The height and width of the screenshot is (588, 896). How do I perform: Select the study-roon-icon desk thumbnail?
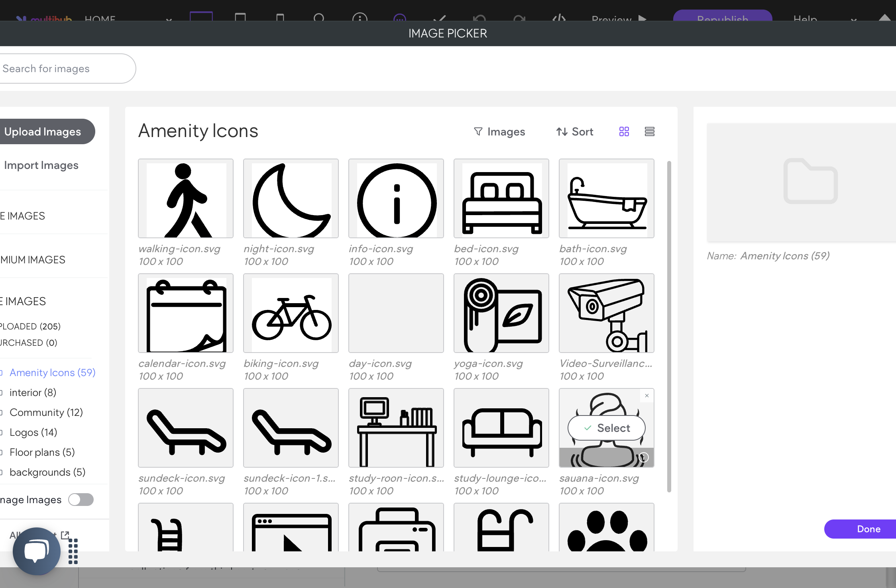tap(396, 428)
